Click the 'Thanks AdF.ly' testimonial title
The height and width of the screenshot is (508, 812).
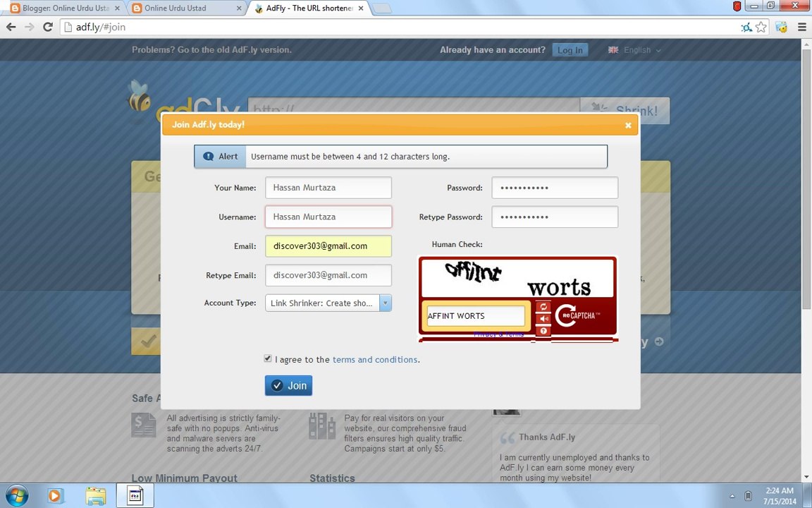click(x=547, y=437)
